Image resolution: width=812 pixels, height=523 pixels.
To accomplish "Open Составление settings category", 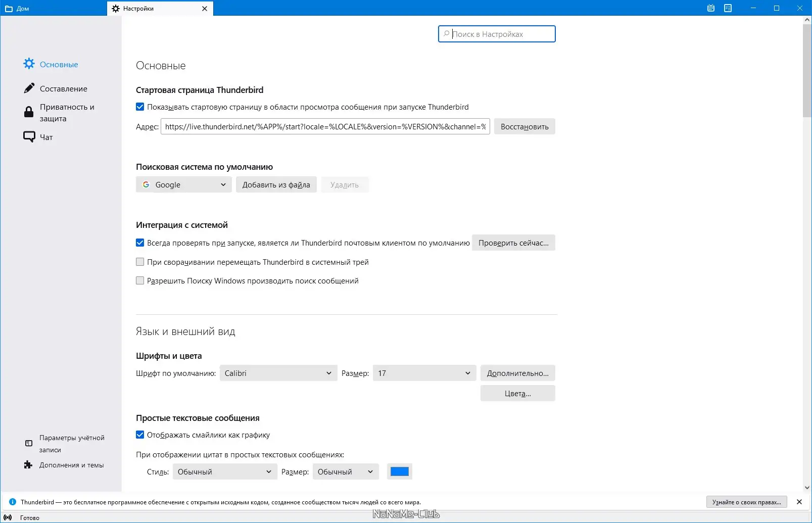I will pyautogui.click(x=64, y=88).
